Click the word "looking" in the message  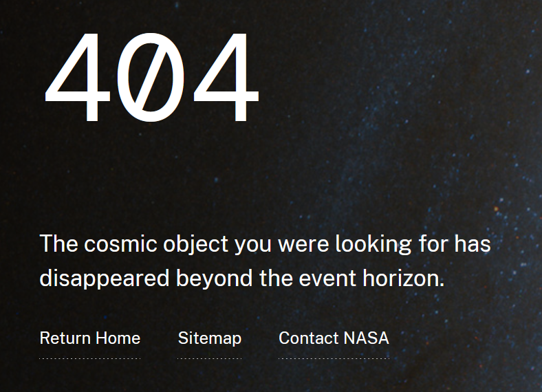point(373,244)
